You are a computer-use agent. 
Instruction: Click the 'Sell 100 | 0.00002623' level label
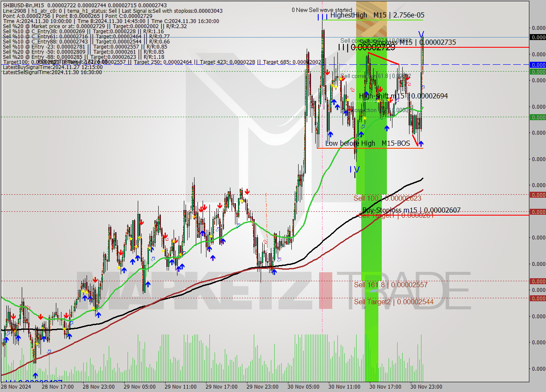pos(387,198)
